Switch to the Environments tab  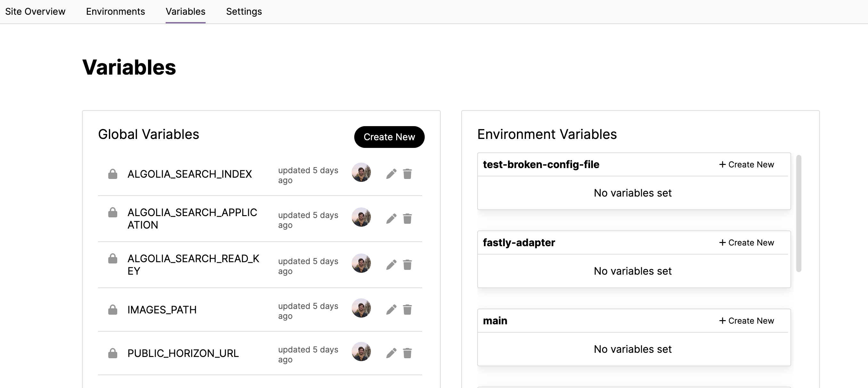116,12
